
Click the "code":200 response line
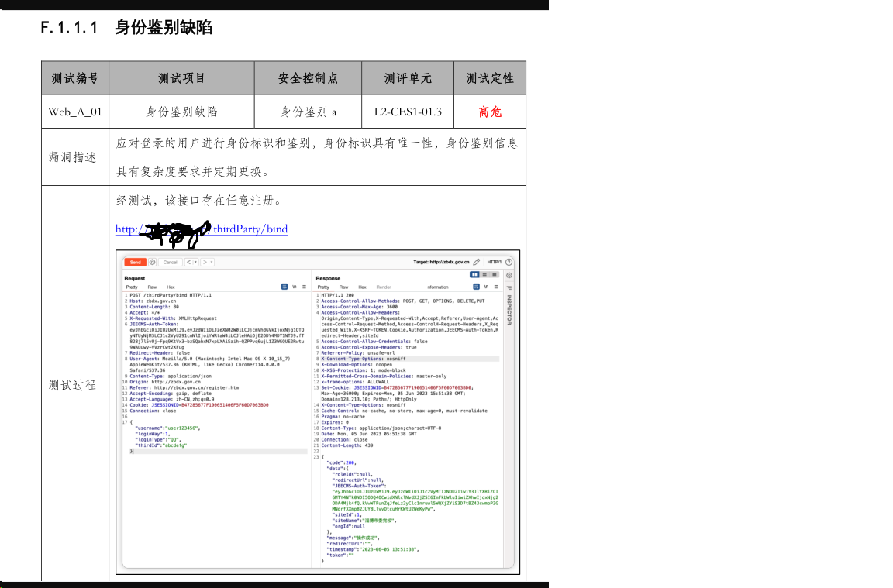click(342, 462)
